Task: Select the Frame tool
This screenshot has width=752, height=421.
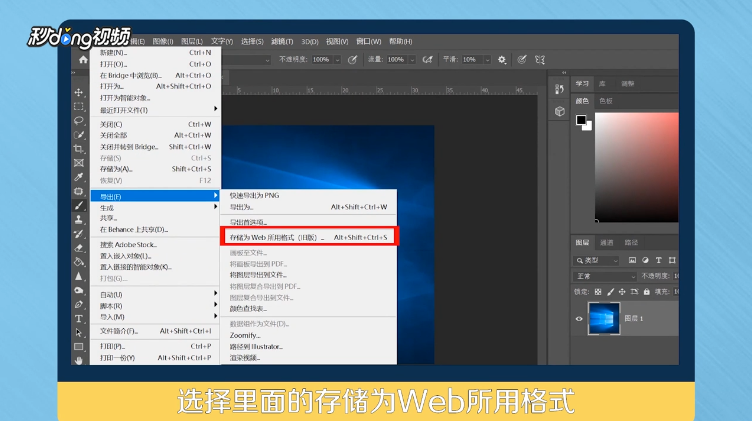Action: click(x=79, y=163)
